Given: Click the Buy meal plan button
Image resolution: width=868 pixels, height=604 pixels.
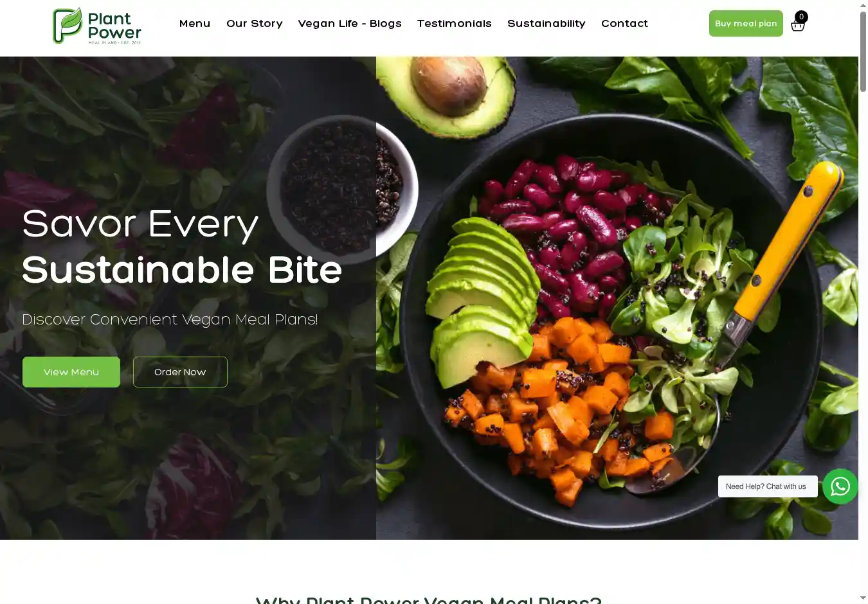Looking at the screenshot, I should click(x=746, y=23).
